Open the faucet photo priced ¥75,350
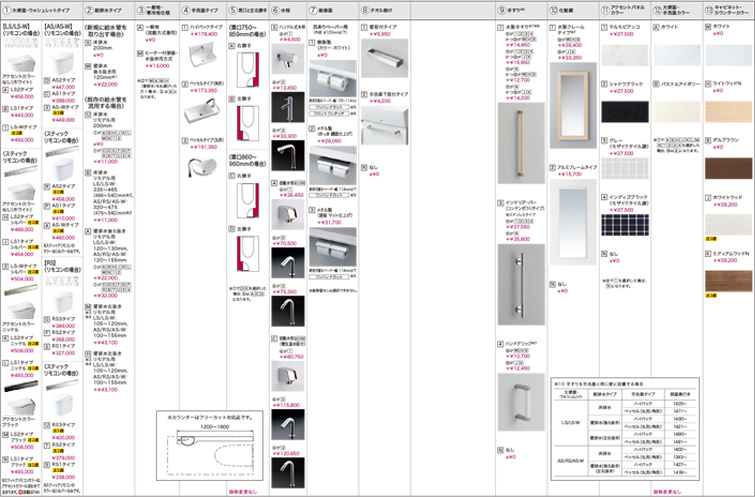Image resolution: width=755 pixels, height=497 pixels. 288,311
